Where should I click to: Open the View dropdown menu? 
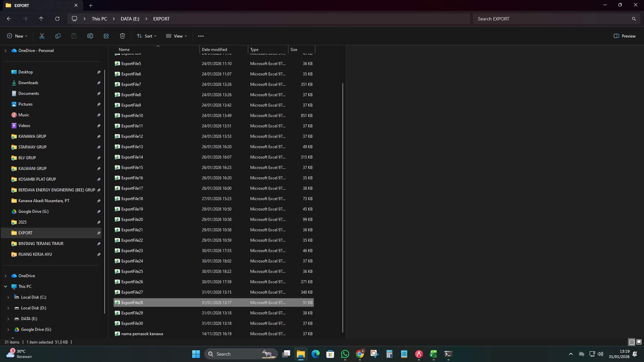[x=176, y=36]
